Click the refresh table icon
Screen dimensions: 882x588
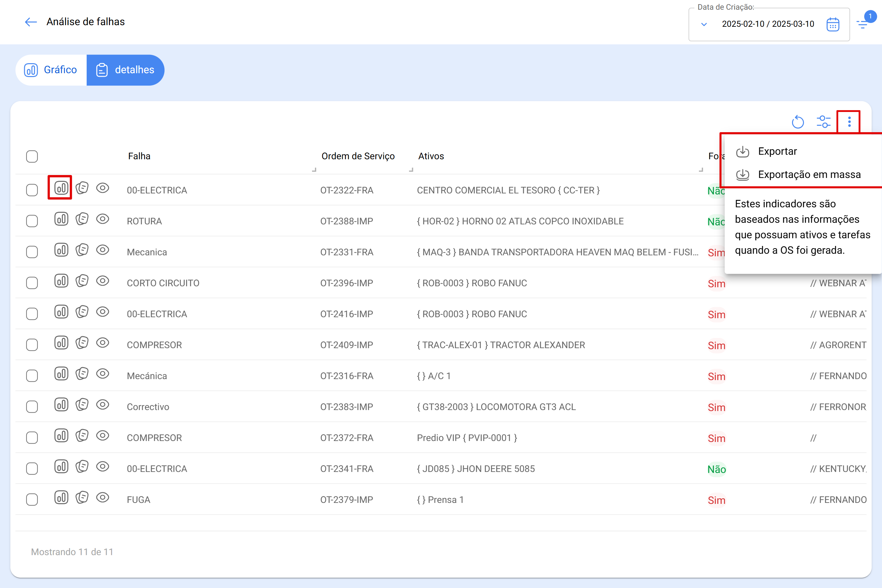[x=798, y=122]
